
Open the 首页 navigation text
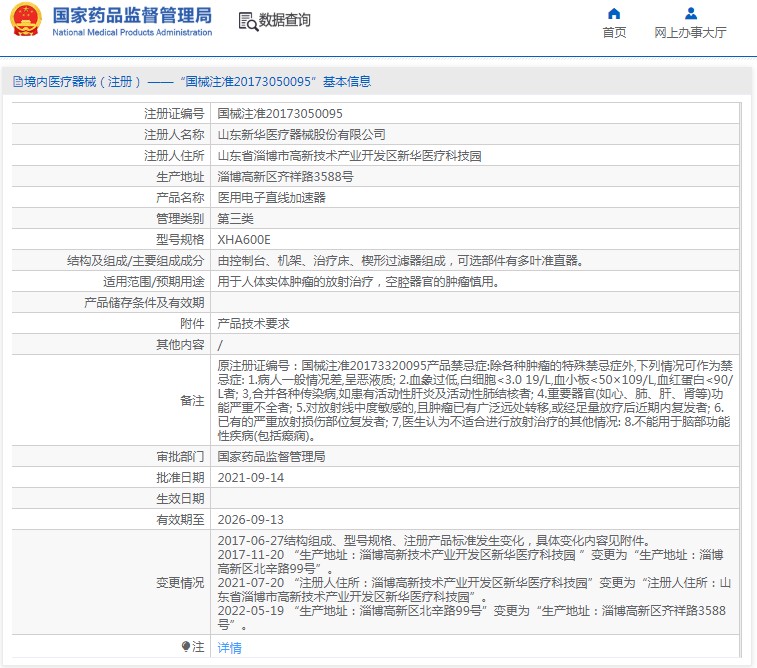pos(614,32)
